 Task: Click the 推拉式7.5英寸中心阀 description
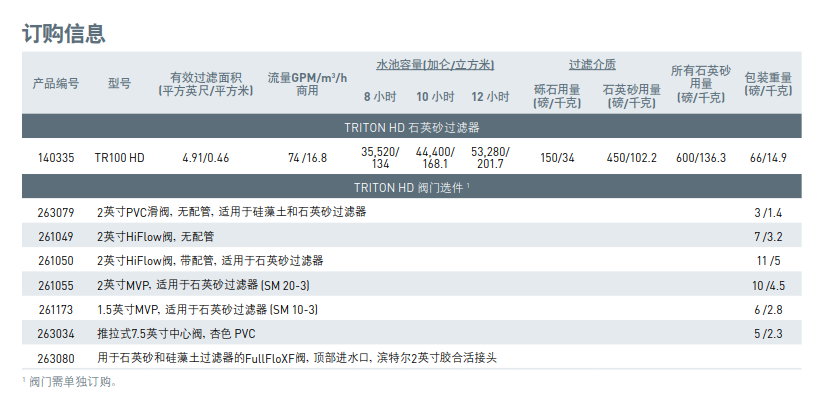pyautogui.click(x=176, y=334)
